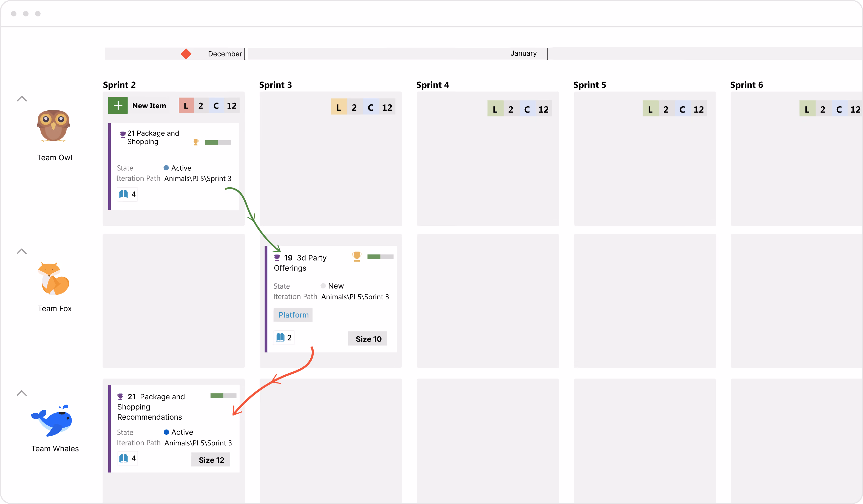
Task: Click the Team Owl avatar icon
Action: click(53, 125)
